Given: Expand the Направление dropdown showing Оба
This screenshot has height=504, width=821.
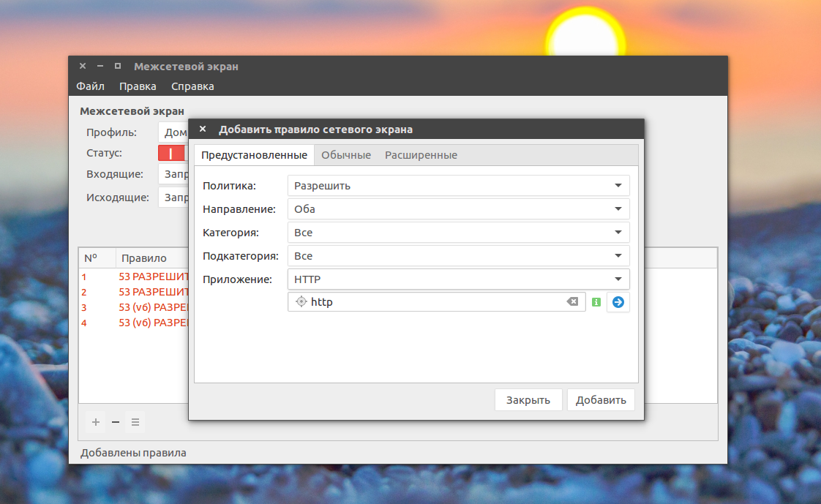Looking at the screenshot, I should point(458,208).
